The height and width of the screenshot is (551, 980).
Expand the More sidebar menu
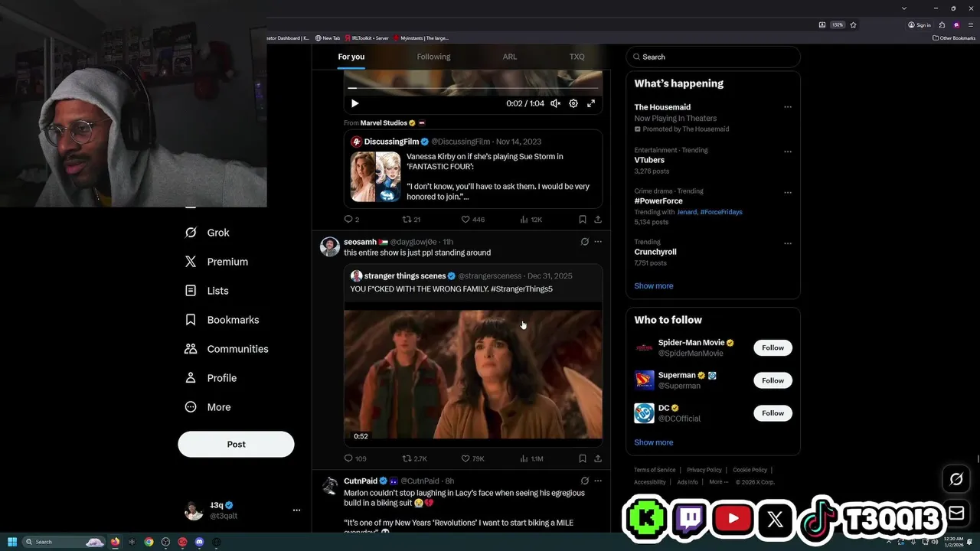point(207,407)
